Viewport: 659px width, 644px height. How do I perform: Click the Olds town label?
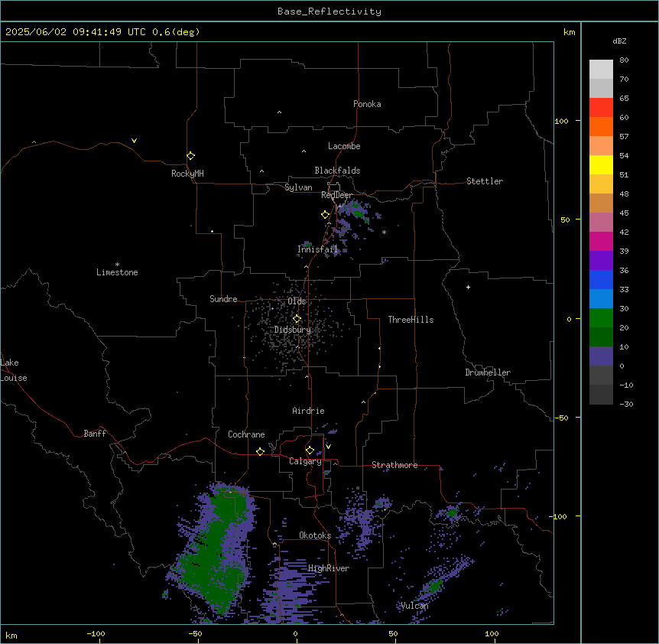coord(297,301)
